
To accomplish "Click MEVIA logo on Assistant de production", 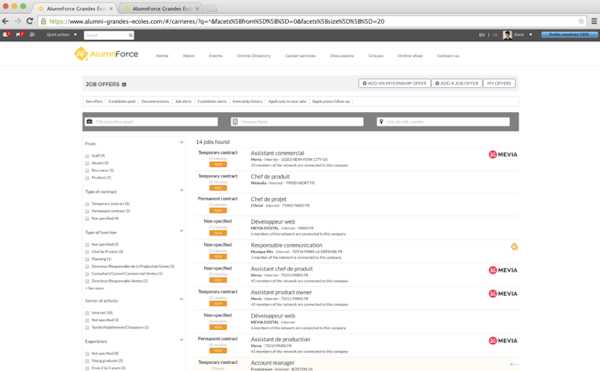I will click(503, 341).
